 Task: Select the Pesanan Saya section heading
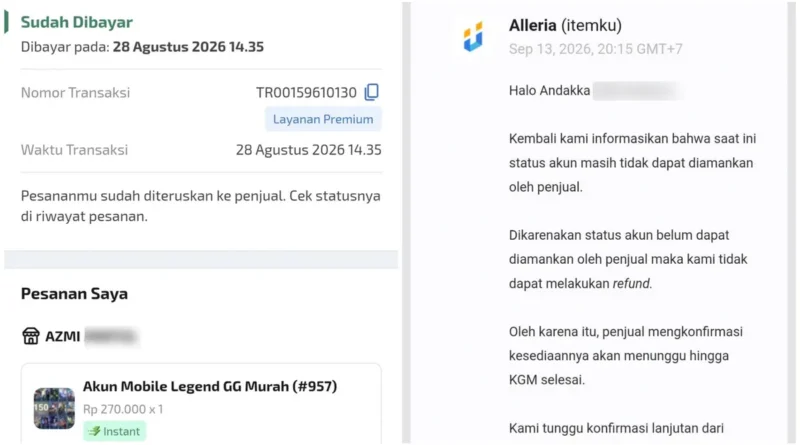pos(74,294)
